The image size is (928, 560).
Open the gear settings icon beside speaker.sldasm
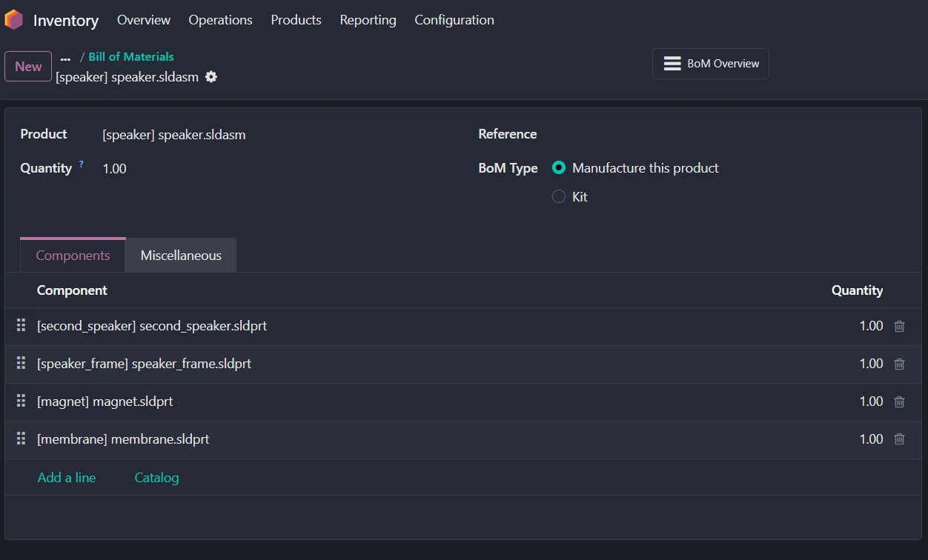coord(211,77)
